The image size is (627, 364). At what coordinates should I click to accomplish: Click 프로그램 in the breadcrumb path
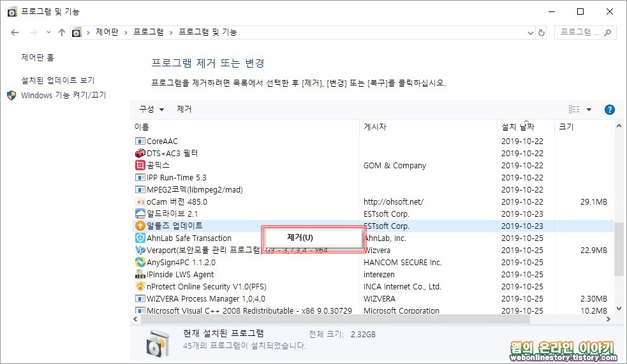click(149, 33)
